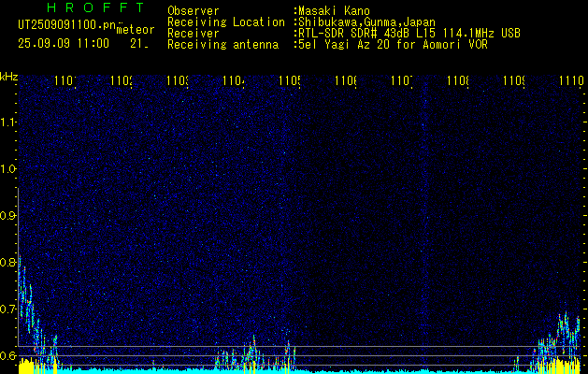Click the 1106 time marker
The image size is (588, 374).
tap(346, 80)
